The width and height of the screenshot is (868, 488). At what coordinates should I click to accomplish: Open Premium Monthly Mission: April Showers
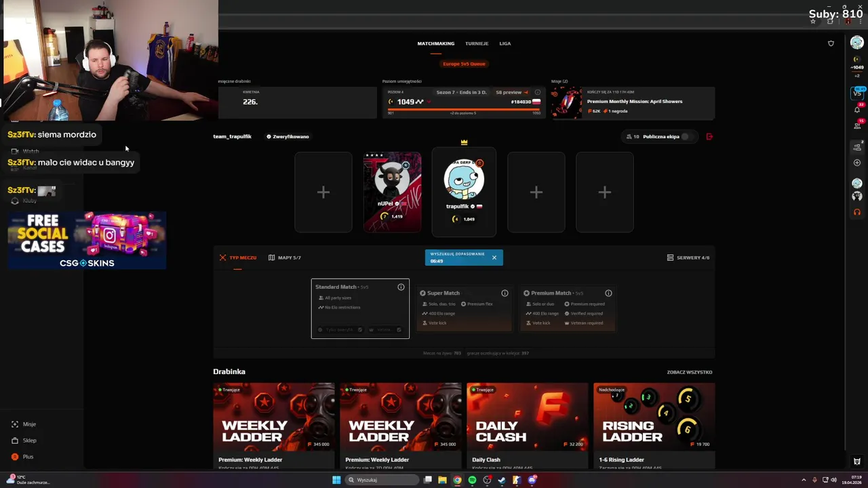(x=633, y=102)
